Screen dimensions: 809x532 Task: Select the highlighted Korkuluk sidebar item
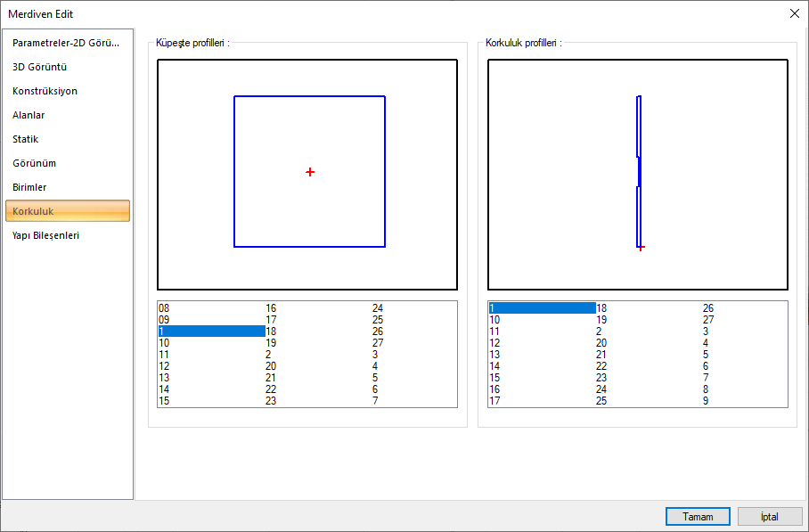click(x=68, y=211)
